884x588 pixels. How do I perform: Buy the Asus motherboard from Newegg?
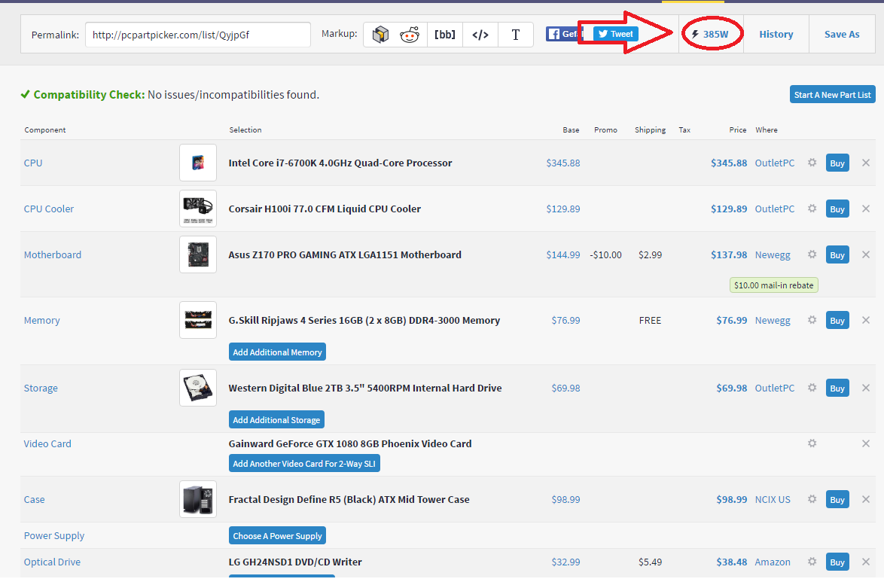coord(837,254)
